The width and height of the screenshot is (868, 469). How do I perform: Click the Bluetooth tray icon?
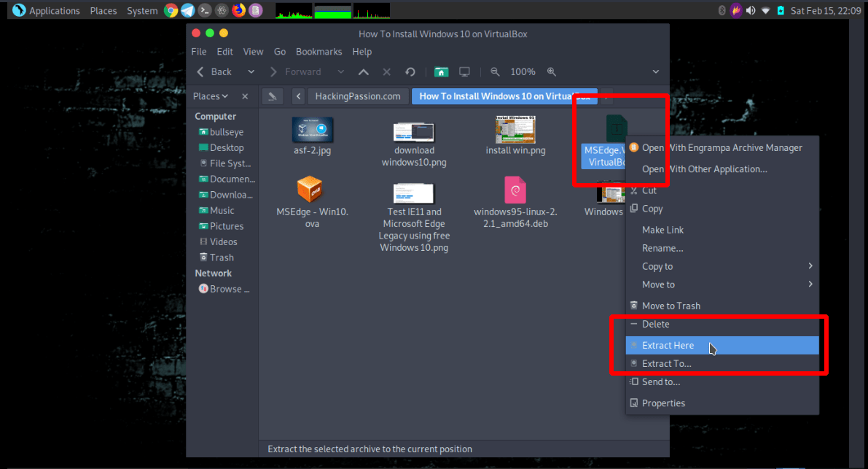(x=722, y=10)
